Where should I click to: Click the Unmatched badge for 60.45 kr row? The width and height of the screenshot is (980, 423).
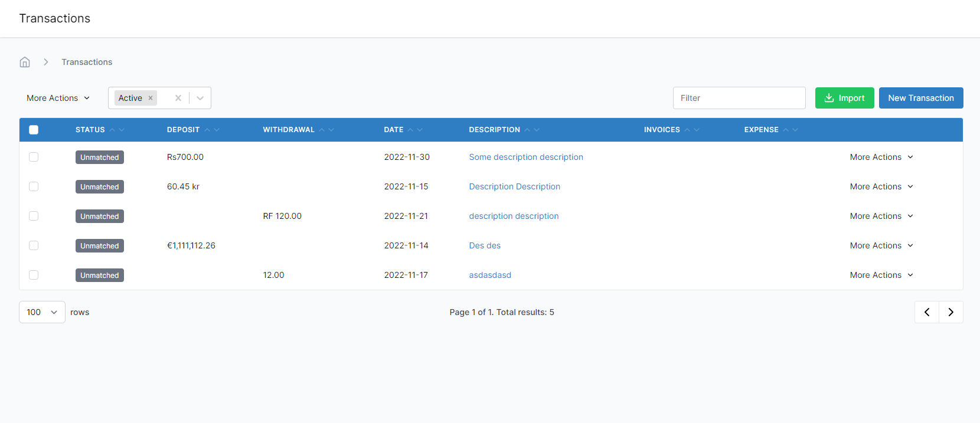pos(100,187)
